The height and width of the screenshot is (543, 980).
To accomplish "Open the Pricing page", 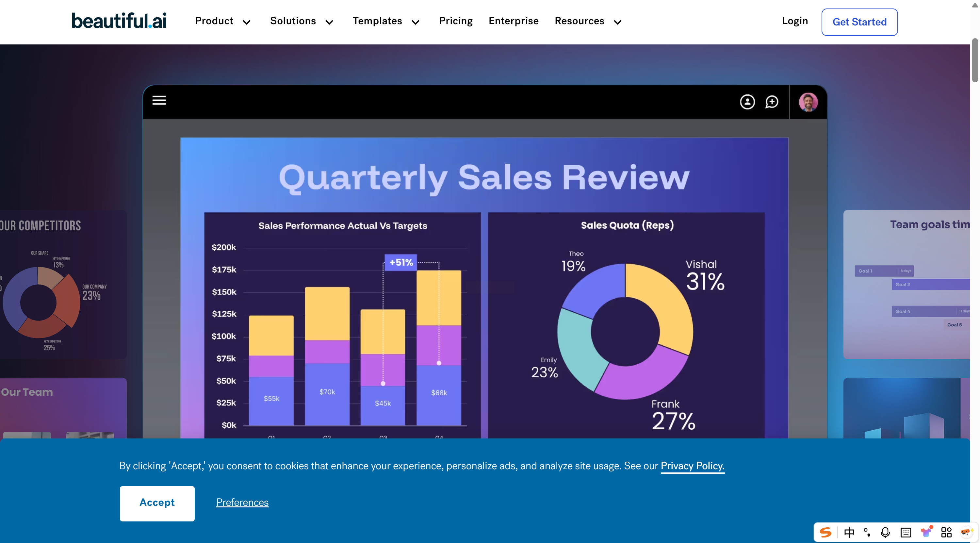I will click(x=455, y=21).
